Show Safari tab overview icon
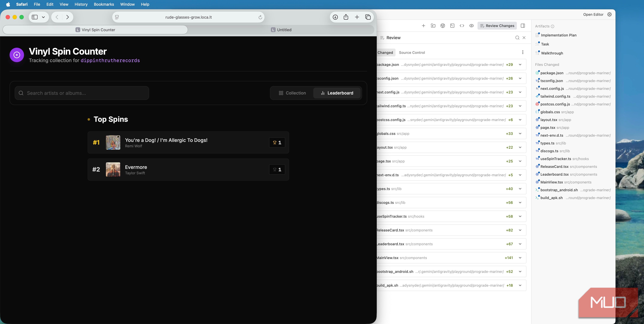The width and height of the screenshot is (644, 324). point(368,17)
